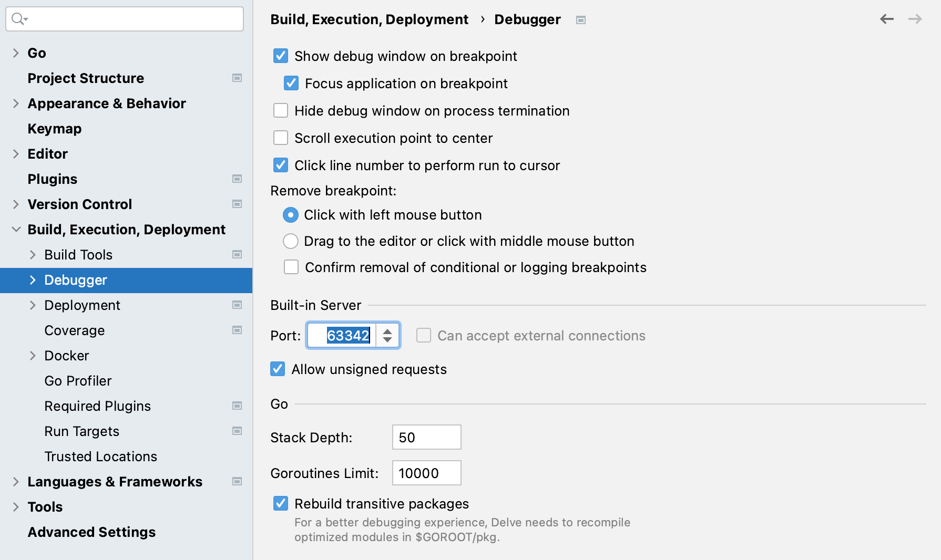Open the Keymap settings page

pyautogui.click(x=55, y=129)
